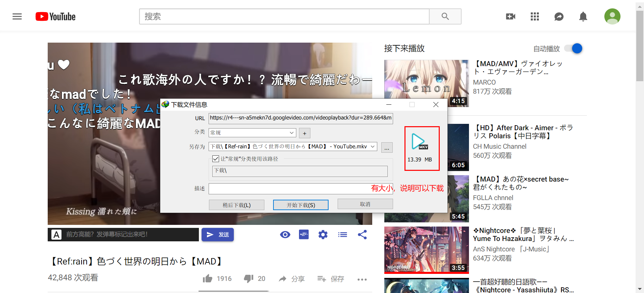Viewport: 644px width, 293px height.
Task: Open the danmaku list panel icon
Action: [304, 234]
